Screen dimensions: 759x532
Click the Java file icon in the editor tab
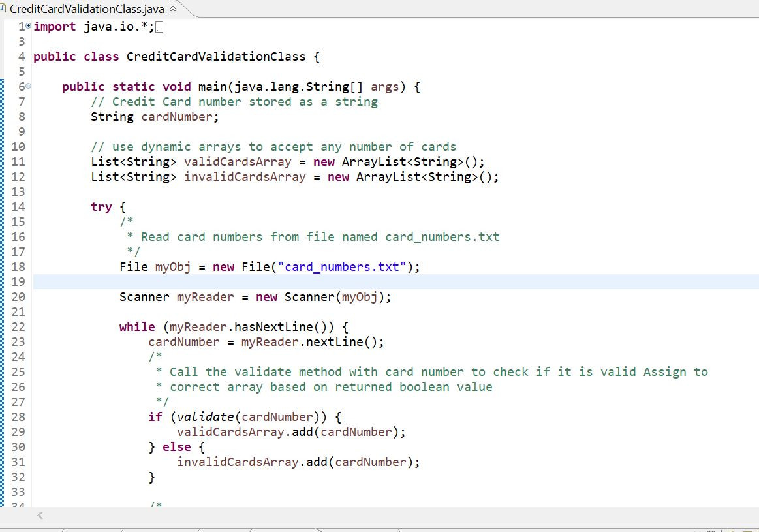[x=4, y=8]
